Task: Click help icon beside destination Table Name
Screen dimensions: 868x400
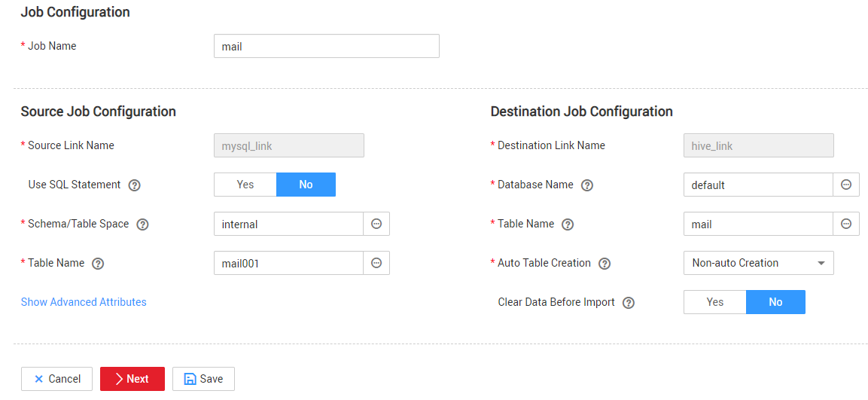Action: (568, 224)
